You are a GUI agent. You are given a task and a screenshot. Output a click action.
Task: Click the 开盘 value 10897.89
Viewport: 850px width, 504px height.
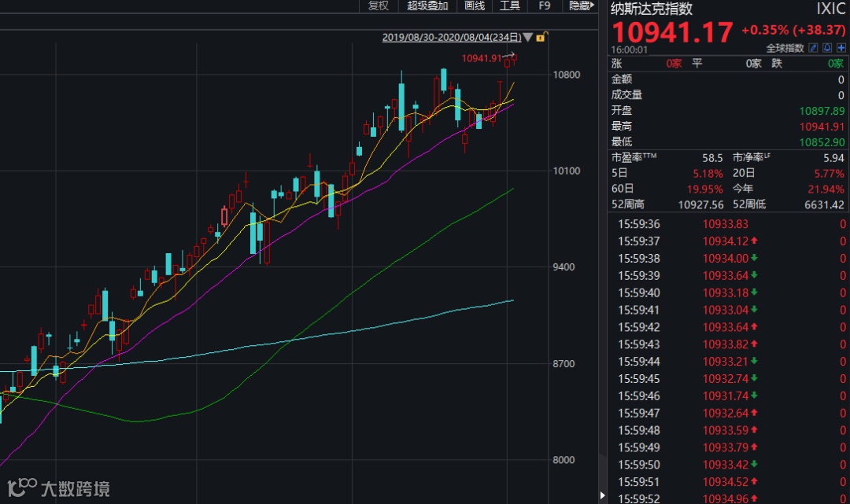(822, 110)
